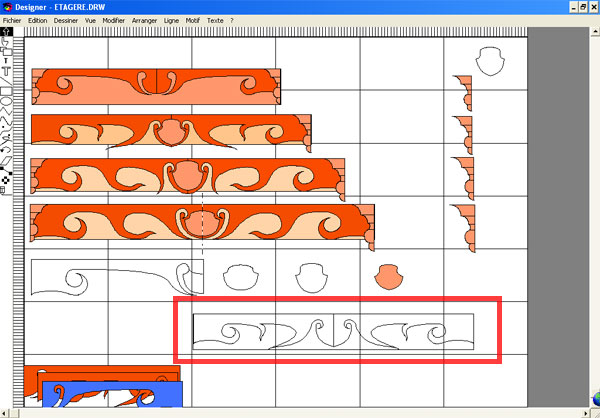Select the topmost orange shelf design

pos(156,87)
